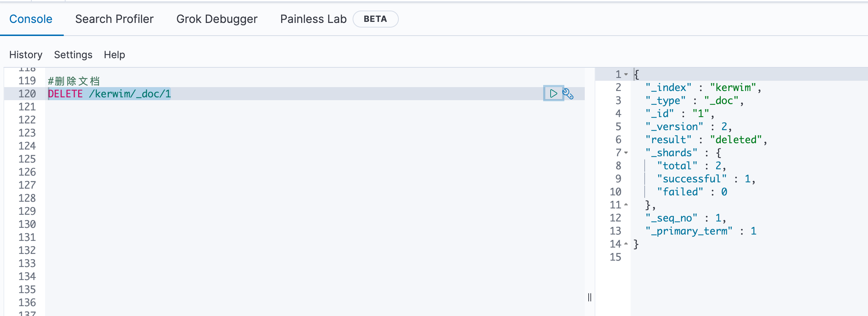Open the History panel
Screen dimensions: 868x316
(x=26, y=55)
